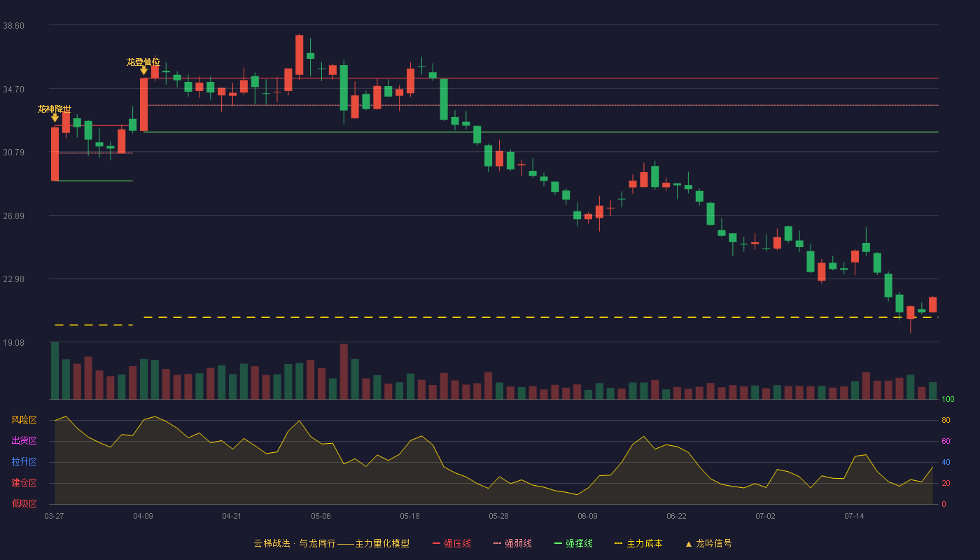Viewport: 980px width, 560px height.
Task: Click the 22.98 price axis label
Action: (x=14, y=279)
